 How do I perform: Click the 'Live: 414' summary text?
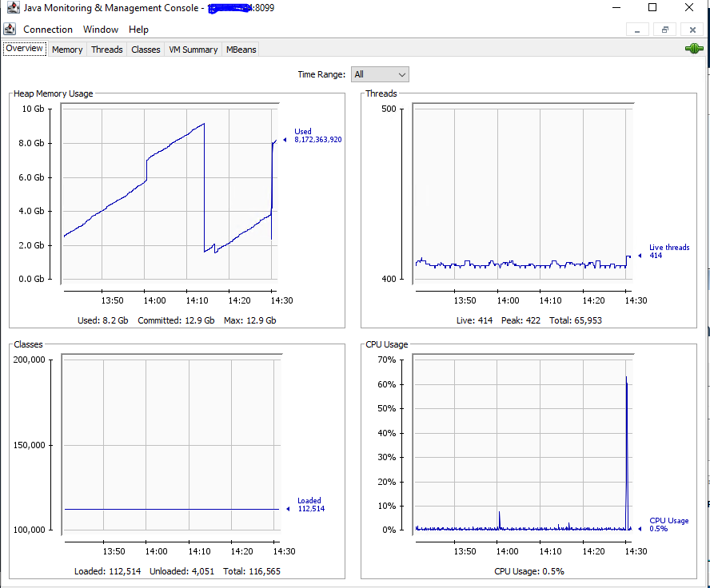(475, 320)
